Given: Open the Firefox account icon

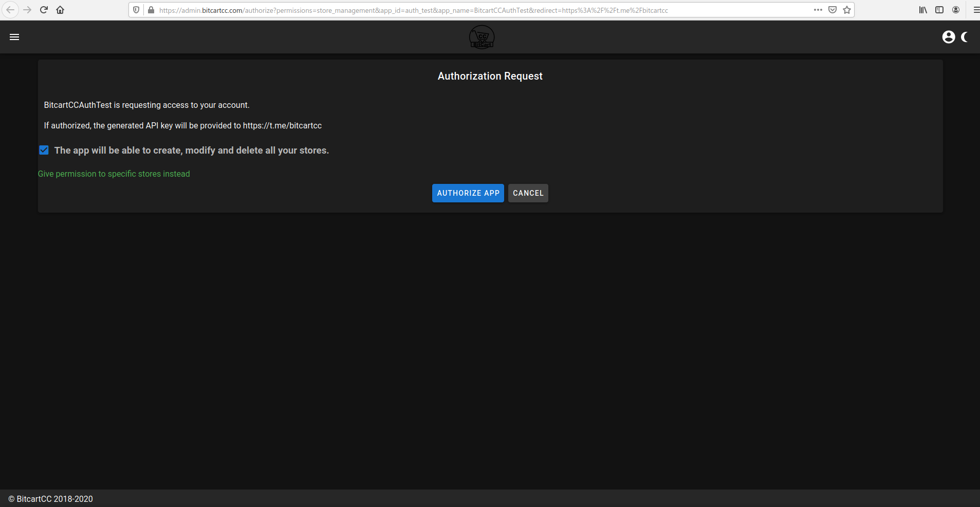Looking at the screenshot, I should 956,10.
